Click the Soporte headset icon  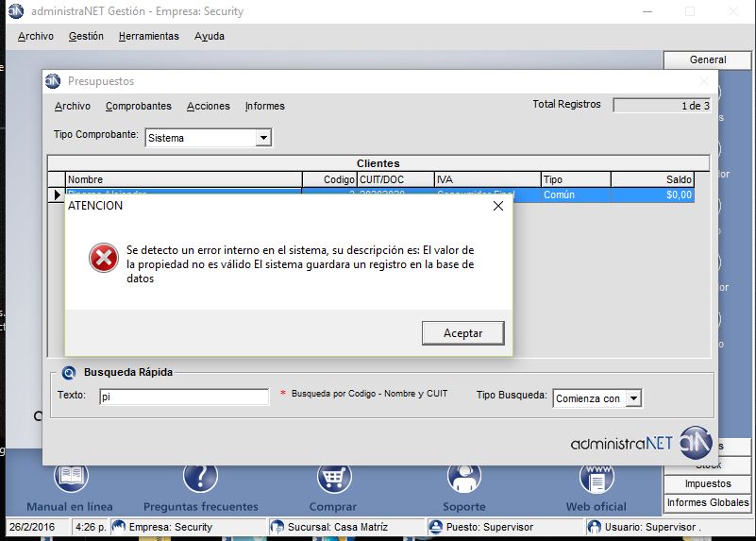tap(464, 477)
